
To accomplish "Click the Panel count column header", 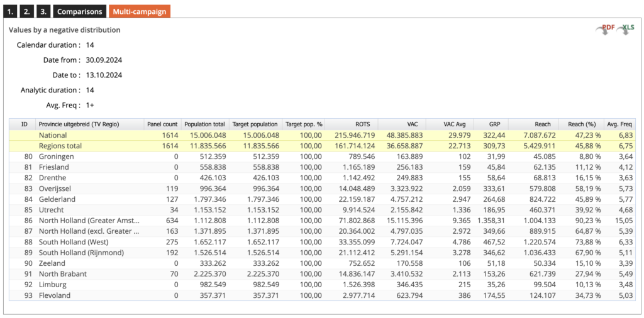I will 162,124.
